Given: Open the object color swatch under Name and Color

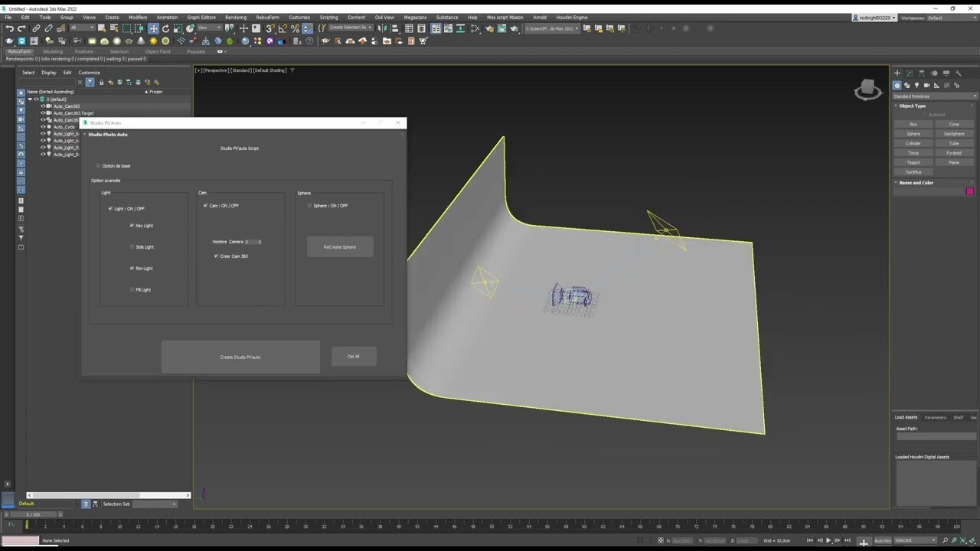Looking at the screenshot, I should [970, 191].
